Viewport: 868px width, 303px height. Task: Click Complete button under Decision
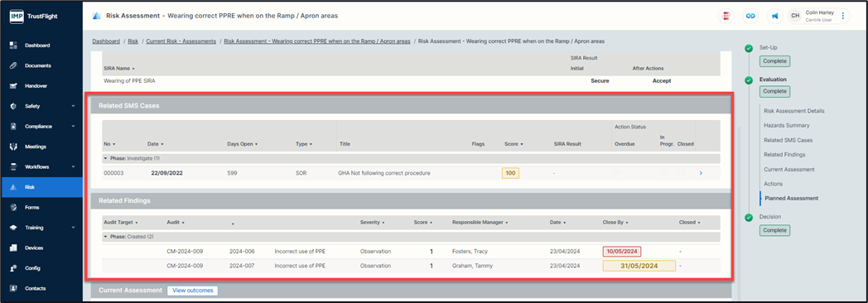click(x=775, y=230)
